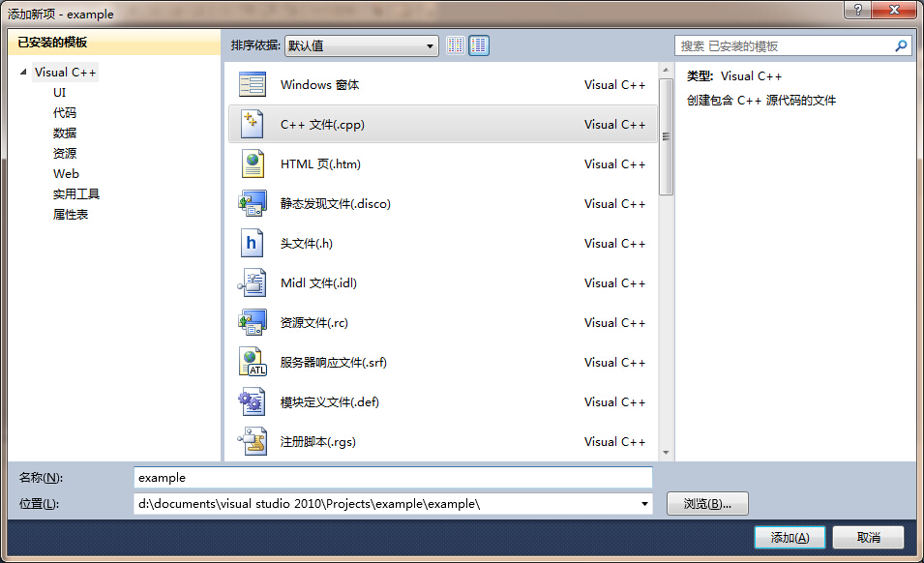Click the template list scrollbar thumb
This screenshot has height=563, width=924.
666,136
